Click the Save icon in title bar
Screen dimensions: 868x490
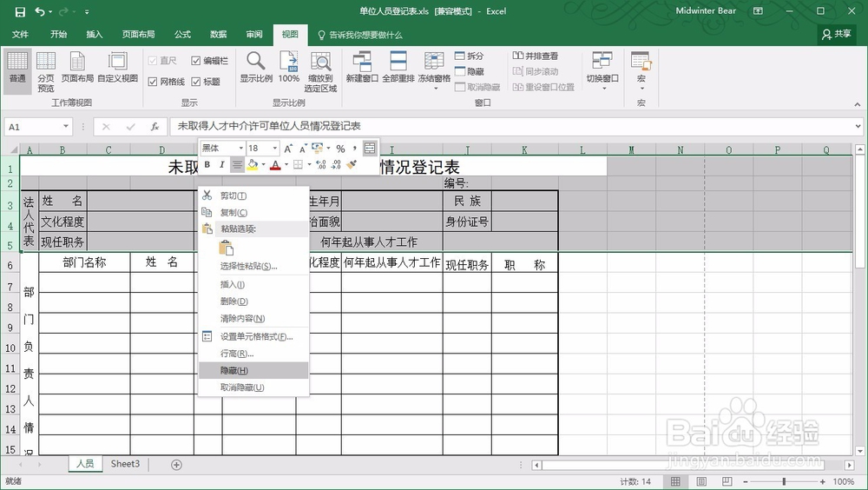19,11
